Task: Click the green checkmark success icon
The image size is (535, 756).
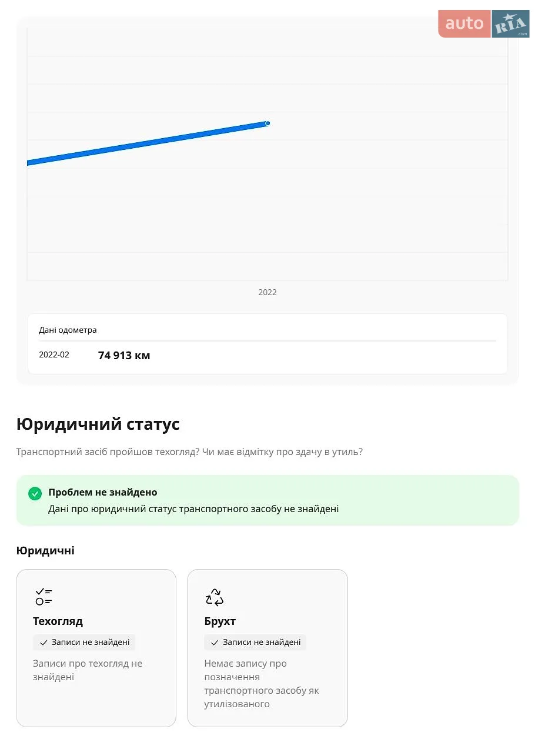Action: (35, 494)
